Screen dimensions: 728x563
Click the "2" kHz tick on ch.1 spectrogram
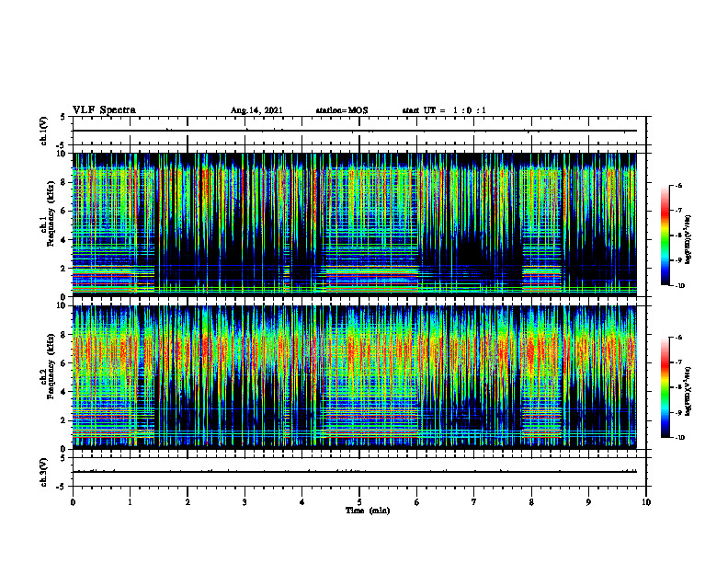pos(64,269)
